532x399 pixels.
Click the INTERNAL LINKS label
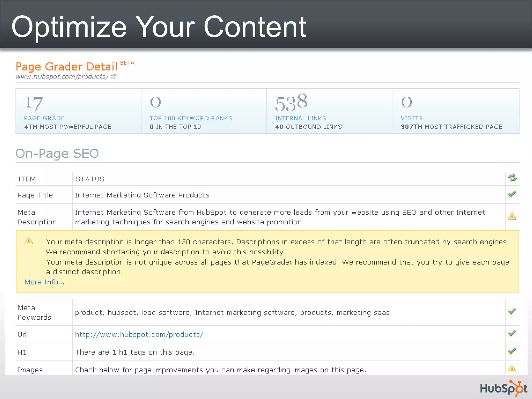point(301,118)
